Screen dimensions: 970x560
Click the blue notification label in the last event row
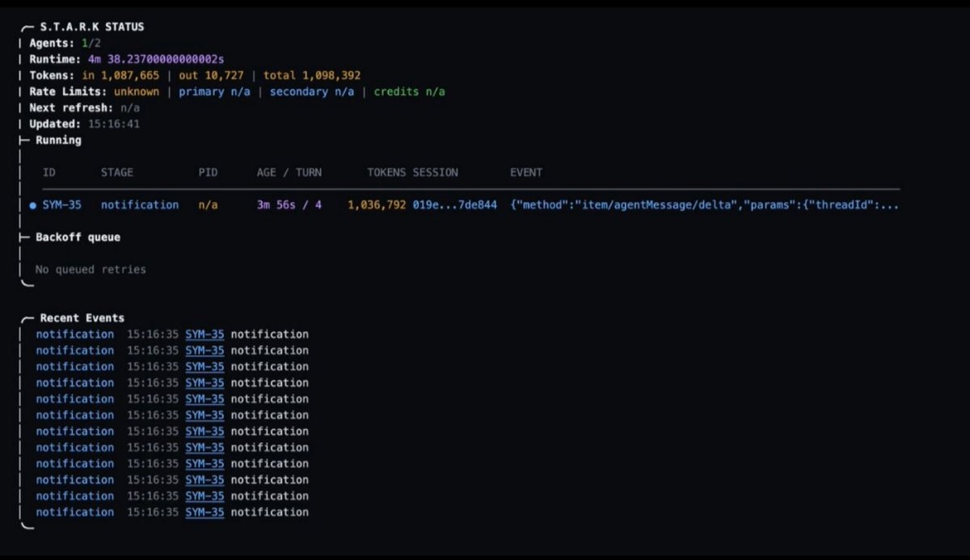tap(74, 512)
